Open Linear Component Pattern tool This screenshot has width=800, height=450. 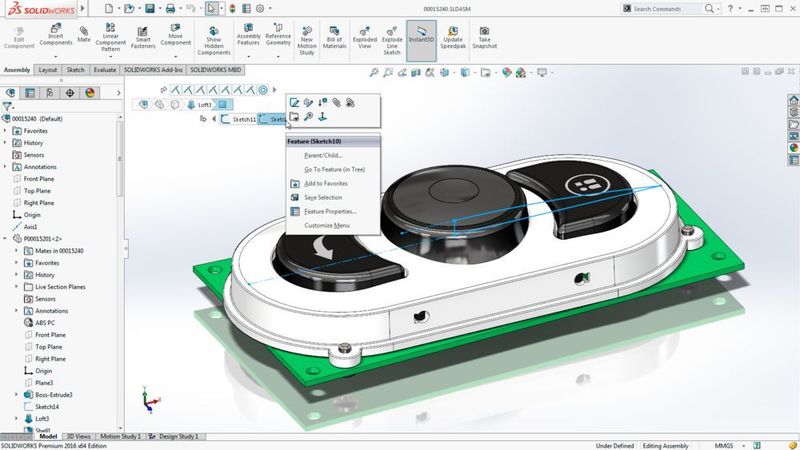coord(110,36)
